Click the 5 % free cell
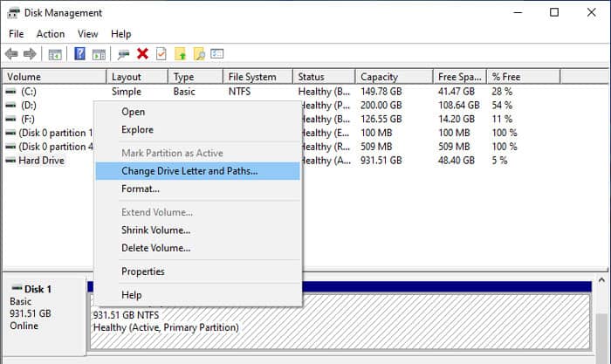 click(499, 160)
